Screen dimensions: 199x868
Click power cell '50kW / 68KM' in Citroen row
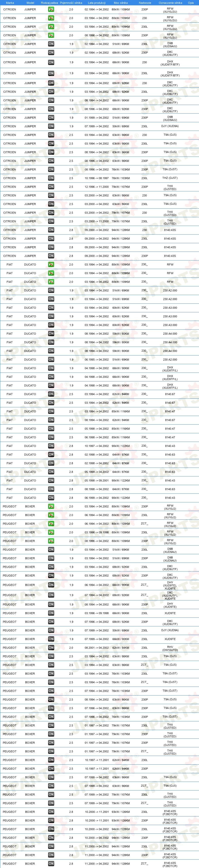pos(121,126)
